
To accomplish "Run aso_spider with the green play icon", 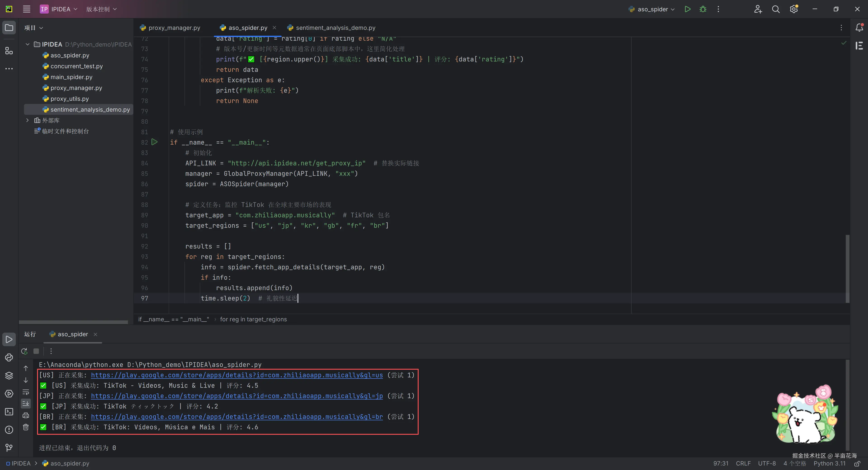I will click(x=687, y=9).
